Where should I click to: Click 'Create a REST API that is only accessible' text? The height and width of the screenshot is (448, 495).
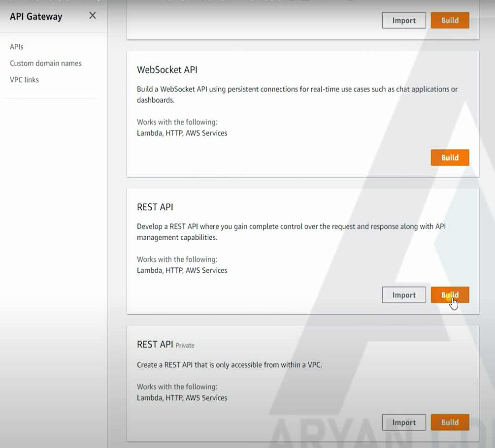[x=230, y=365]
